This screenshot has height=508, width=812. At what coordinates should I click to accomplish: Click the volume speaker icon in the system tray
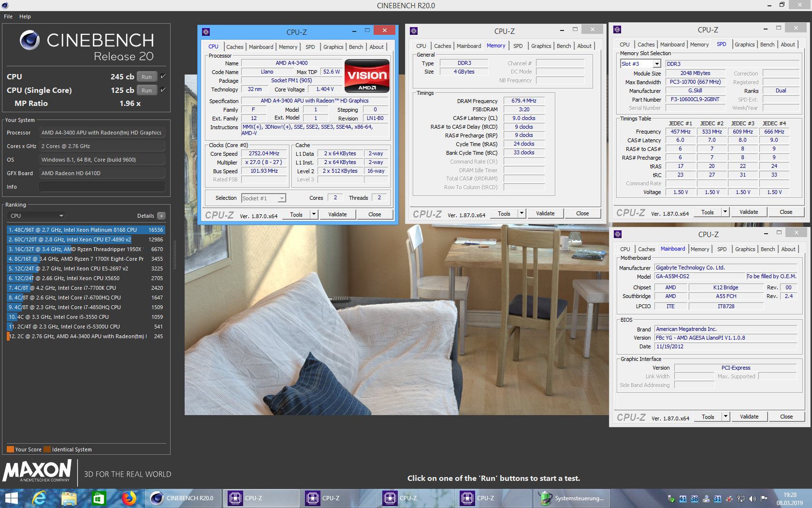[753, 499]
